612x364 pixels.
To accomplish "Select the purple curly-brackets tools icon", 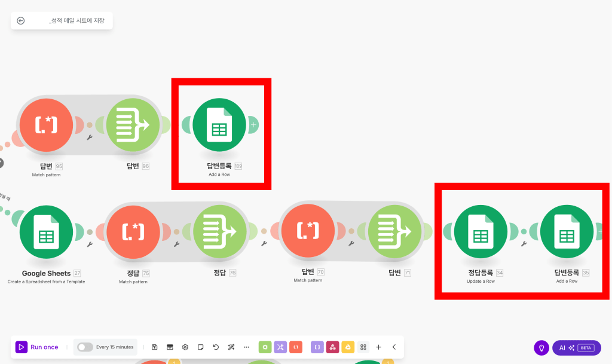I will click(x=317, y=347).
